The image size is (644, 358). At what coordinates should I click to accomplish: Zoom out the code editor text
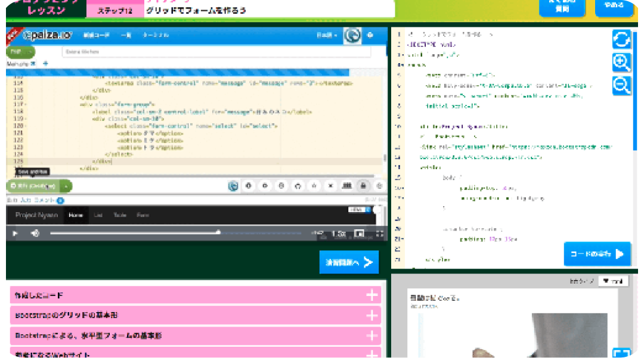(x=621, y=86)
